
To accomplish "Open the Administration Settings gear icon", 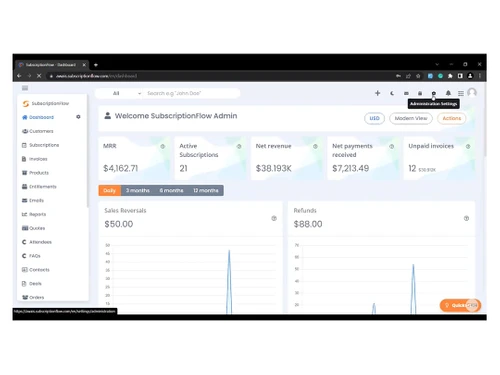I will pyautogui.click(x=434, y=93).
